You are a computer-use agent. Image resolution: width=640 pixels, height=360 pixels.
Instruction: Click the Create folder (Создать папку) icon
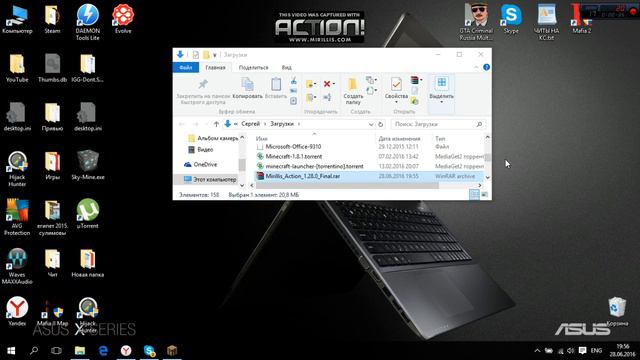pyautogui.click(x=353, y=84)
